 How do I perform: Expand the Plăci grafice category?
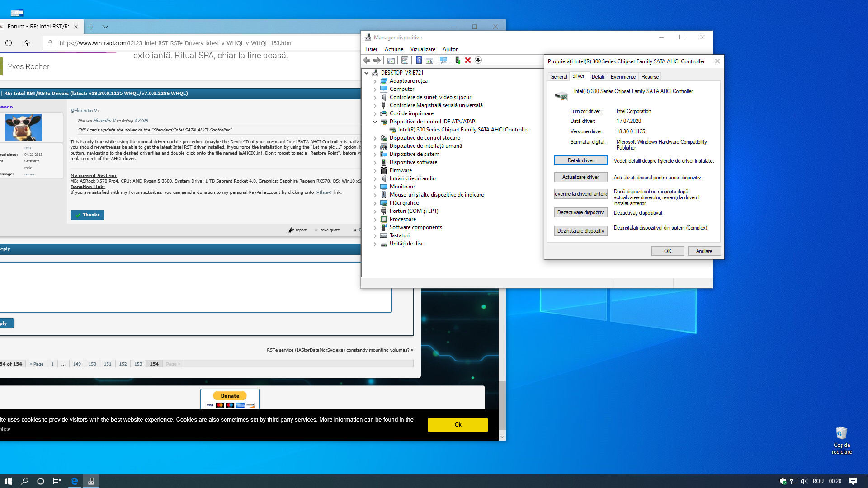point(375,203)
